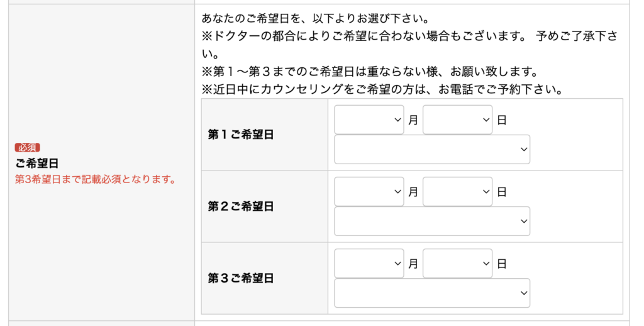Open the third choice day dropdown
The height and width of the screenshot is (326, 644).
[x=457, y=263]
